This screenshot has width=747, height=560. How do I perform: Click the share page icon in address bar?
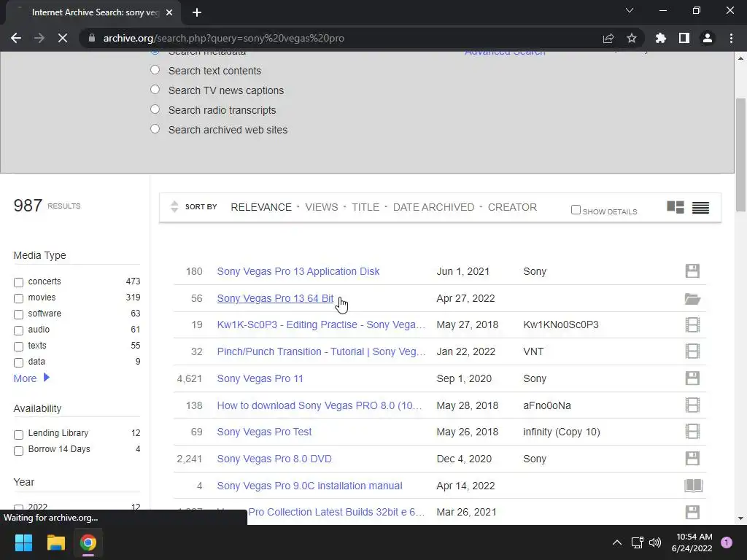(608, 38)
